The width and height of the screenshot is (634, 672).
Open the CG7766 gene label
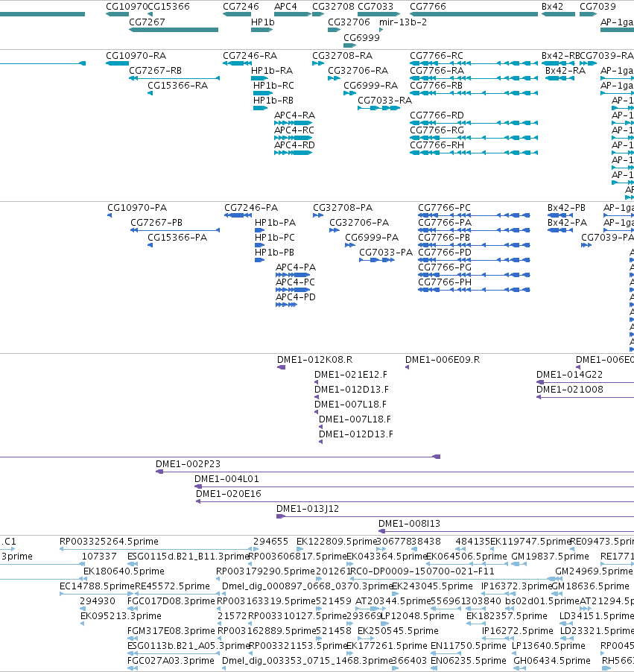428,7
